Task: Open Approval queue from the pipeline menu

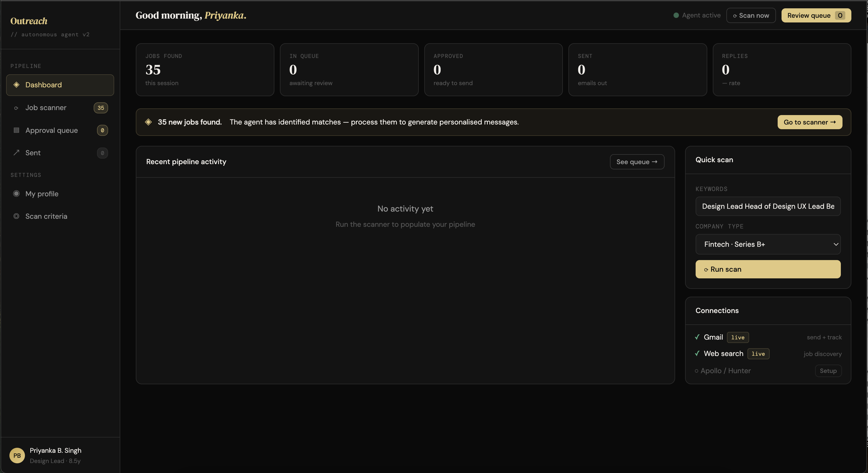Action: (x=52, y=131)
